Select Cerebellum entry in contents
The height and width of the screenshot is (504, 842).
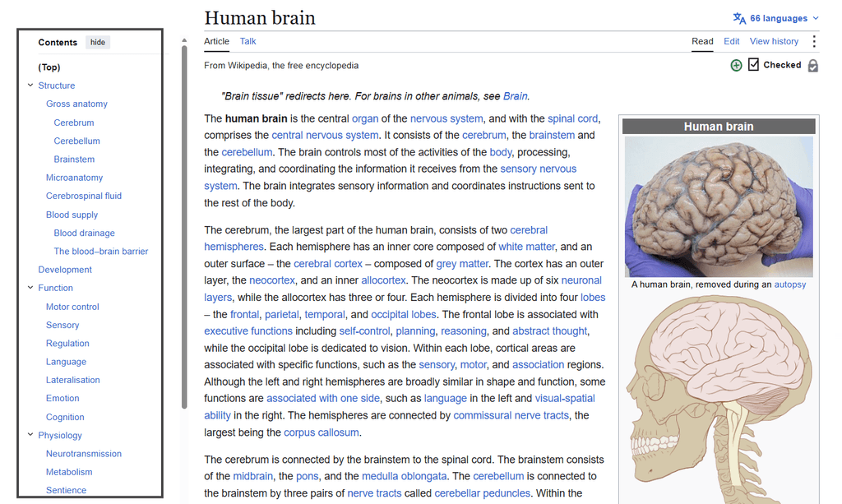76,141
